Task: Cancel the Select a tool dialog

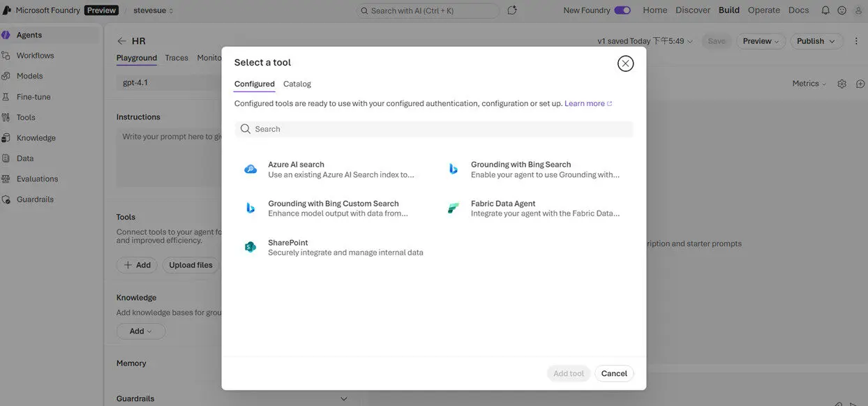Action: 614,373
